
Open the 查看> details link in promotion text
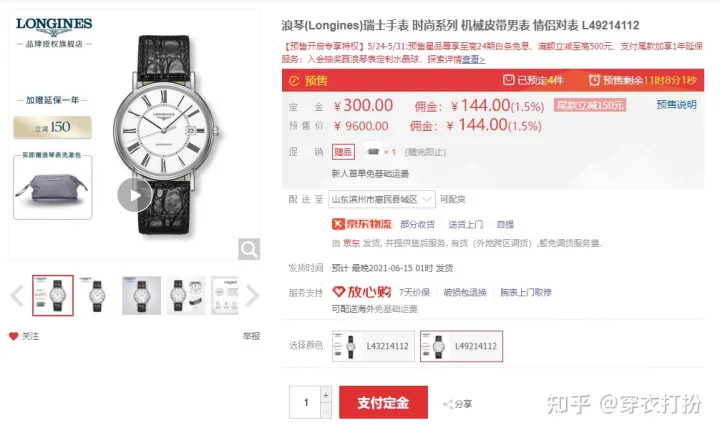473,60
